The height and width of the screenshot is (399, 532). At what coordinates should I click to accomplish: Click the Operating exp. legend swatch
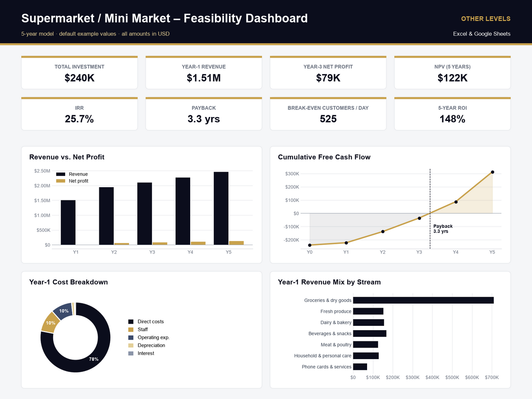click(131, 337)
